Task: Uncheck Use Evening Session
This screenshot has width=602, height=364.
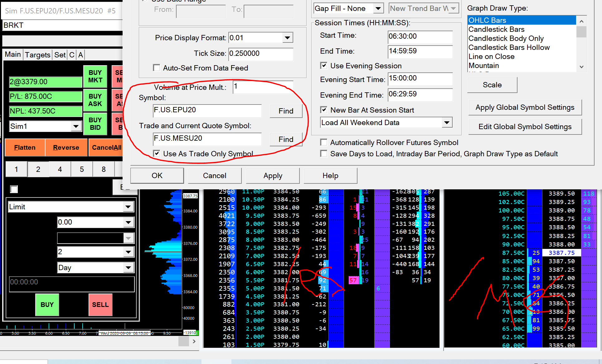Action: coord(324,66)
